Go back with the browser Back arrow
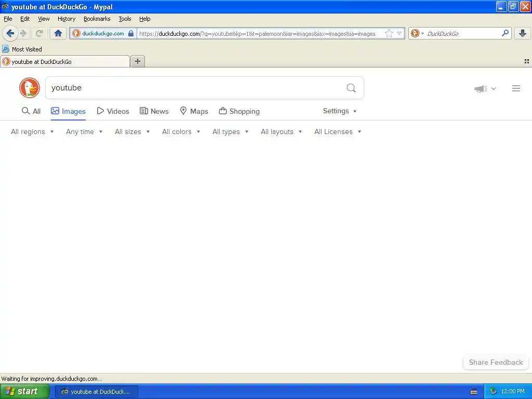 pos(10,33)
